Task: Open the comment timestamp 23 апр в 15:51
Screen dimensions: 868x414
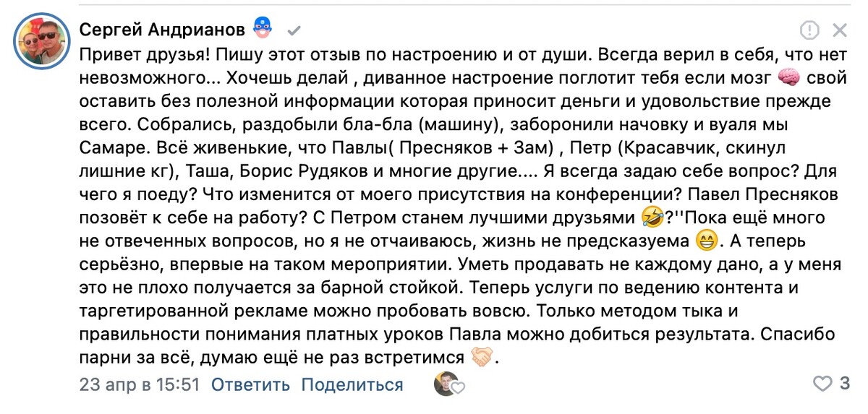Action: tap(140, 385)
